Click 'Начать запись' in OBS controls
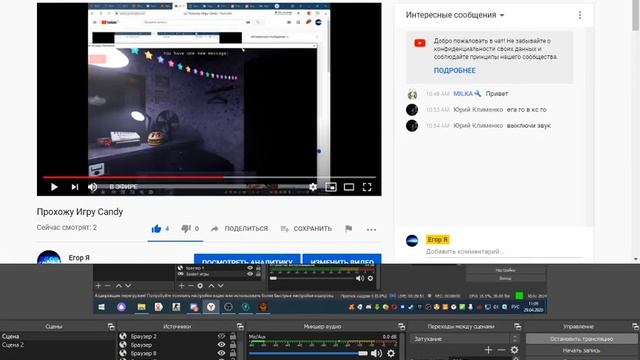 pos(581,350)
